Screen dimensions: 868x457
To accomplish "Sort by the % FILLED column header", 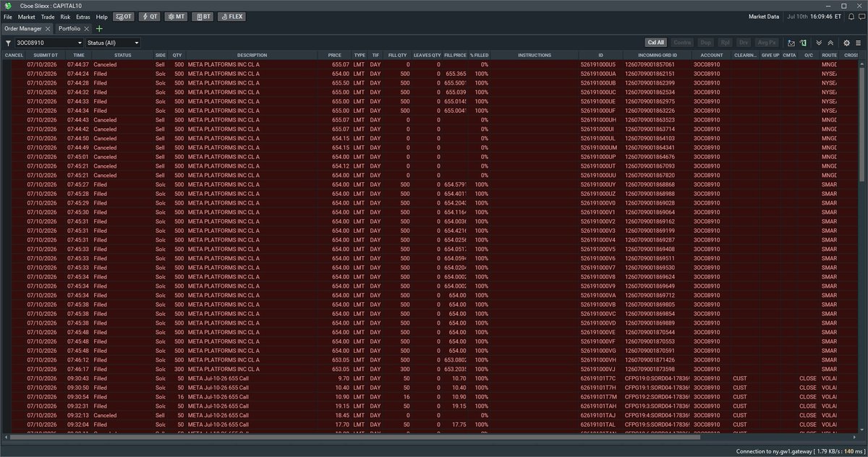I will point(478,55).
